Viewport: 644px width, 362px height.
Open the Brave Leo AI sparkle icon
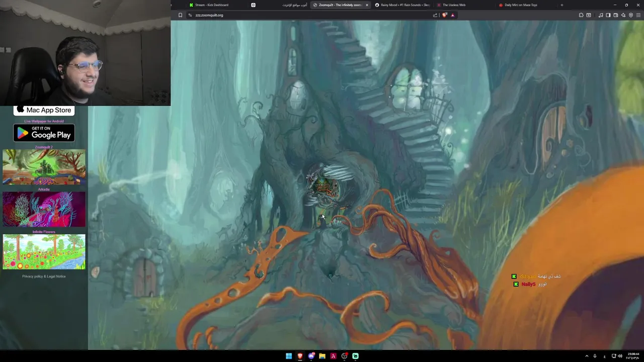tap(623, 15)
